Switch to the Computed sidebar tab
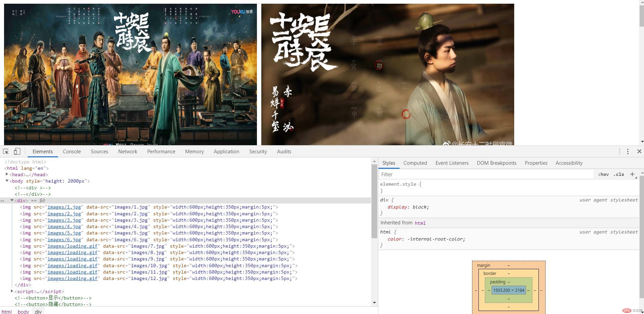This screenshot has height=314, width=644. 415,163
